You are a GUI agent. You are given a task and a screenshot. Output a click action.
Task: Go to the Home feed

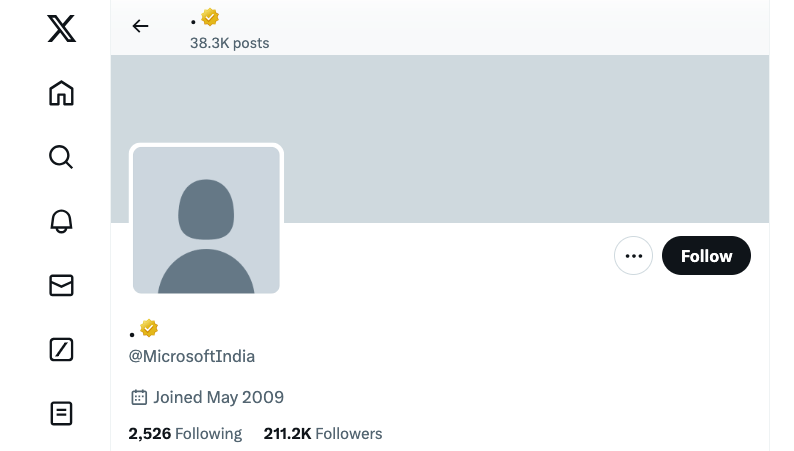pos(61,93)
